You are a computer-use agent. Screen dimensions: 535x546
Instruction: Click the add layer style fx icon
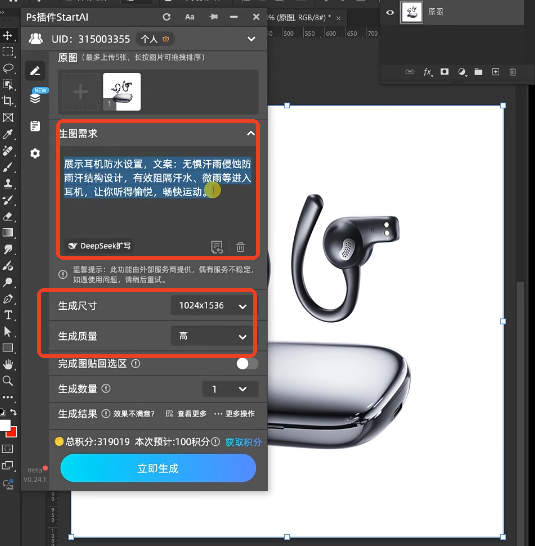[428, 72]
